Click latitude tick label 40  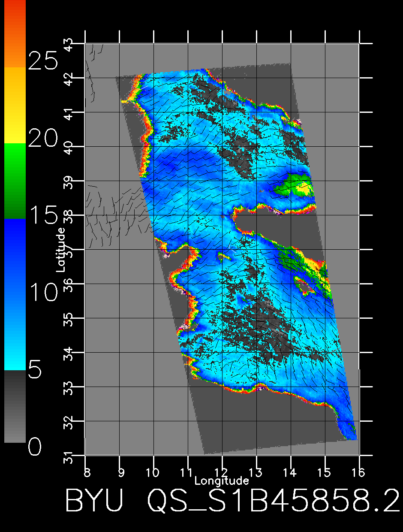click(x=68, y=147)
